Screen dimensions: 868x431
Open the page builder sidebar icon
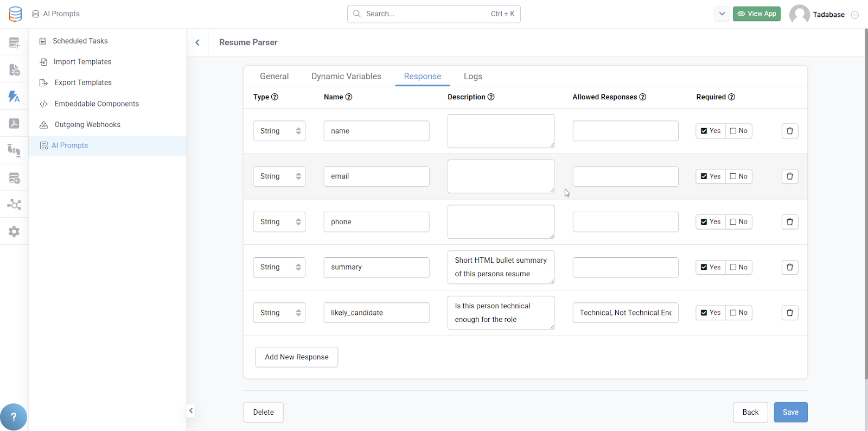tap(14, 69)
